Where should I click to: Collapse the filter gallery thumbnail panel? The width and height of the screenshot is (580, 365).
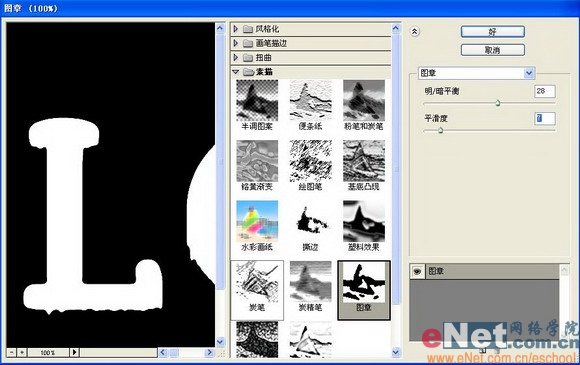click(x=415, y=32)
